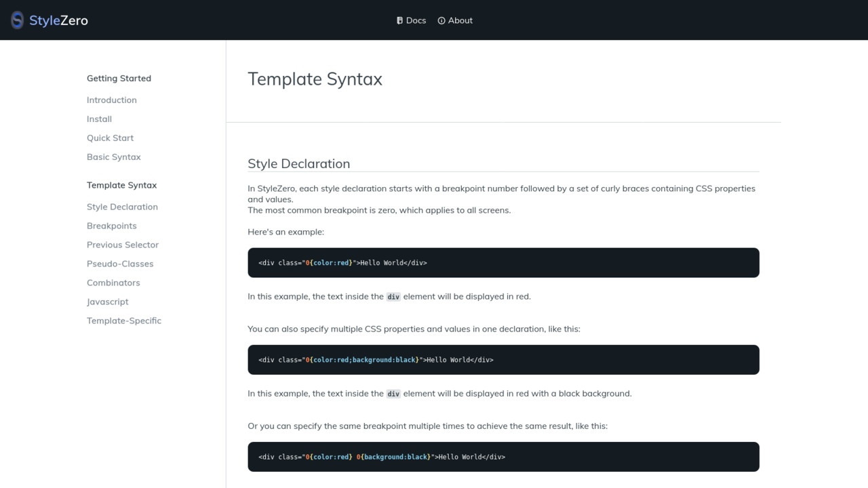Click the 'Here's an example:' text

pos(286,232)
